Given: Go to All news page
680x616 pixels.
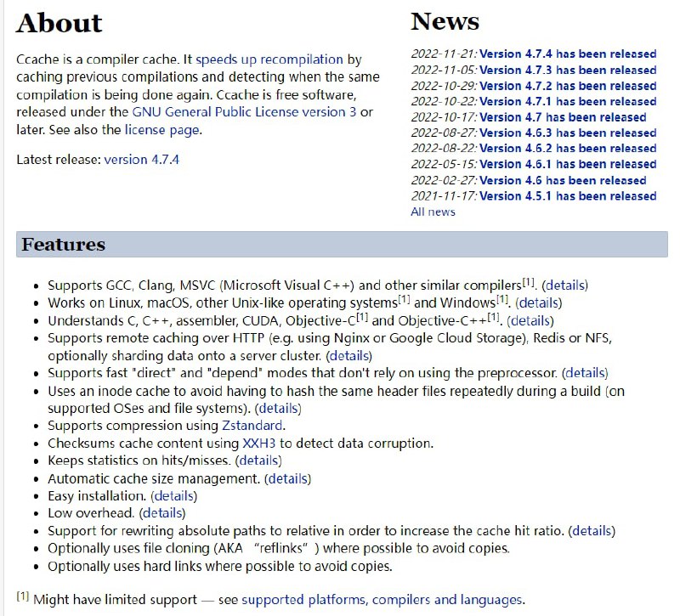Looking at the screenshot, I should pos(433,212).
